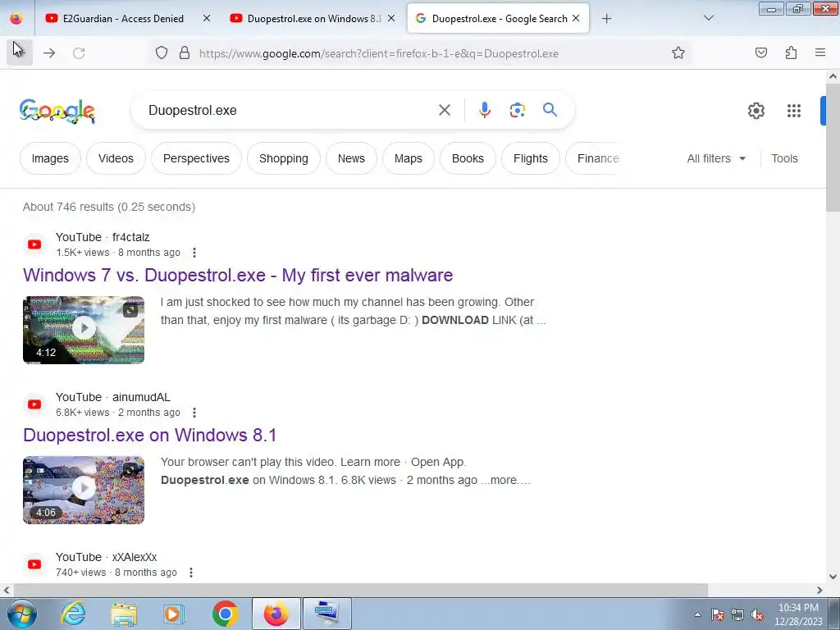
Task: Close the E2Guardian tab
Action: [207, 18]
